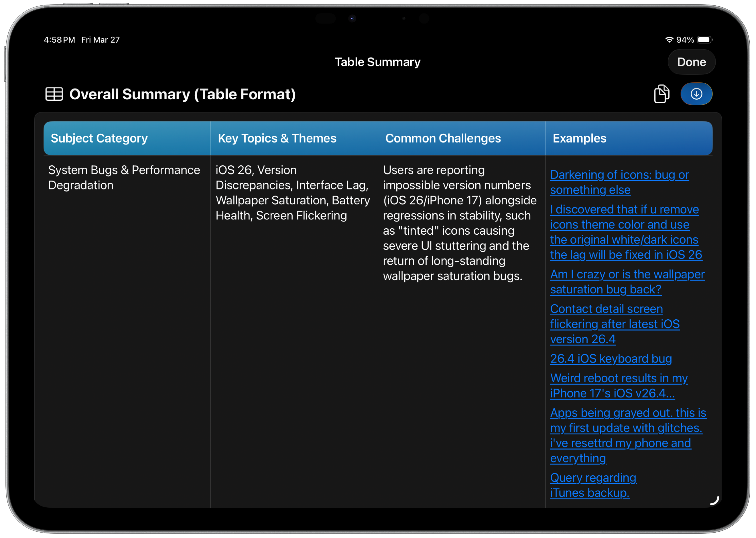Tap the clock time in status bar
The width and height of the screenshot is (756, 538).
tap(59, 39)
